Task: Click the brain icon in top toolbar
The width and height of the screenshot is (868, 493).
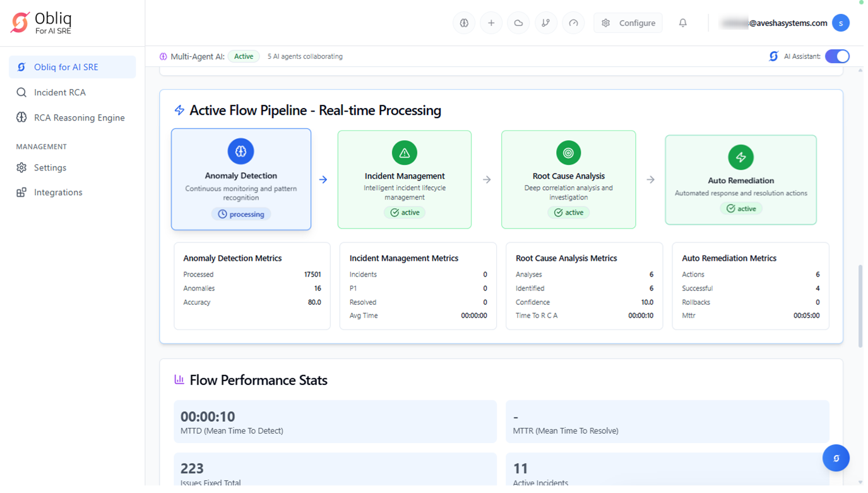Action: coord(464,23)
